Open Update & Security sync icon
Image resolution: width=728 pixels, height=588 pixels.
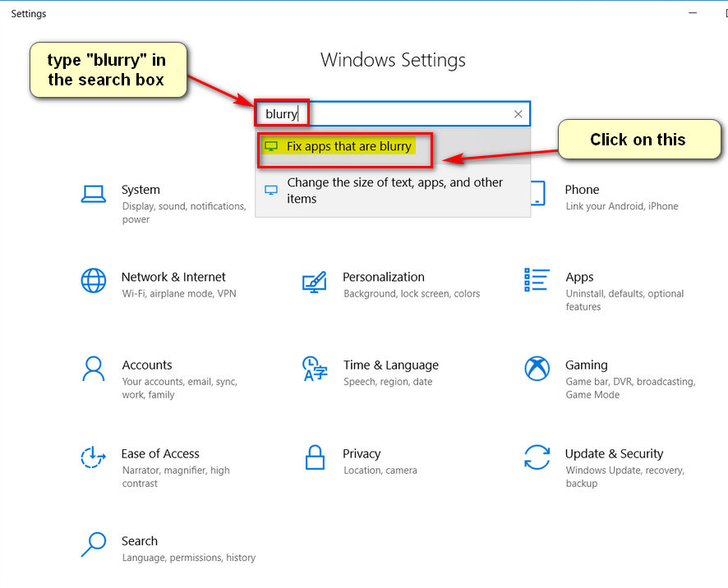(537, 457)
